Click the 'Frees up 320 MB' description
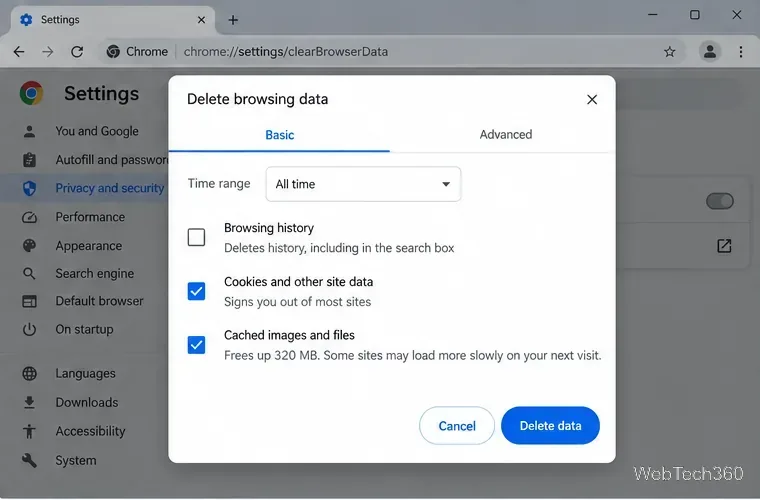760x500 pixels. tap(412, 356)
